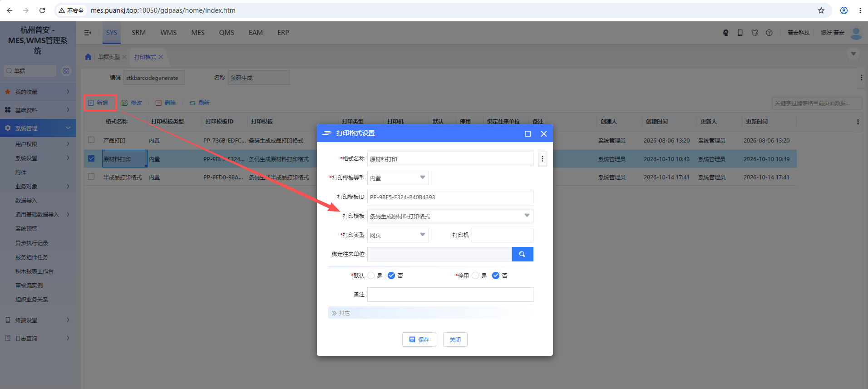Bookmark page with the star icon
This screenshot has height=389, width=868.
(x=821, y=10)
